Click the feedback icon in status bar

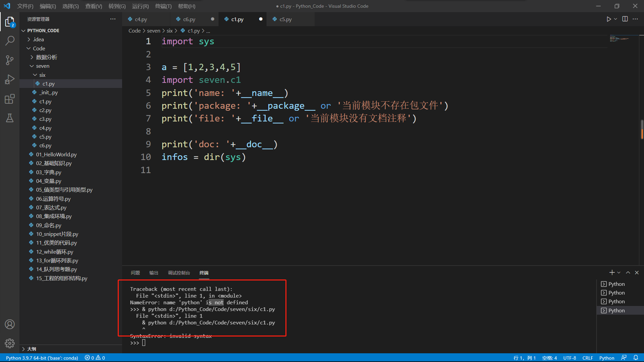point(624,358)
